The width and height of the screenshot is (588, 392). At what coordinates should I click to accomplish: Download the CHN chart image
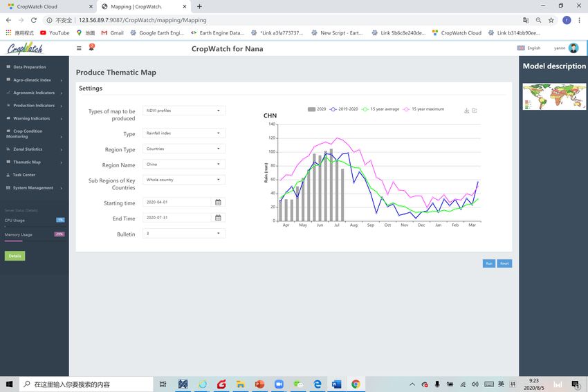coord(466,111)
